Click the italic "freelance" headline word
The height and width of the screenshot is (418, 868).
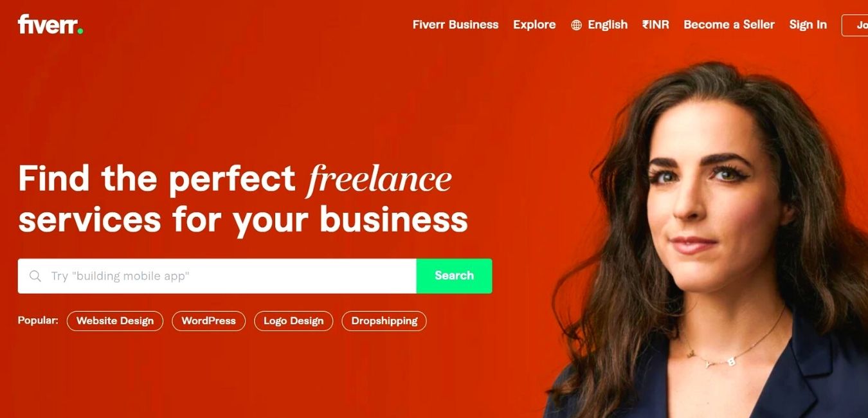(379, 179)
